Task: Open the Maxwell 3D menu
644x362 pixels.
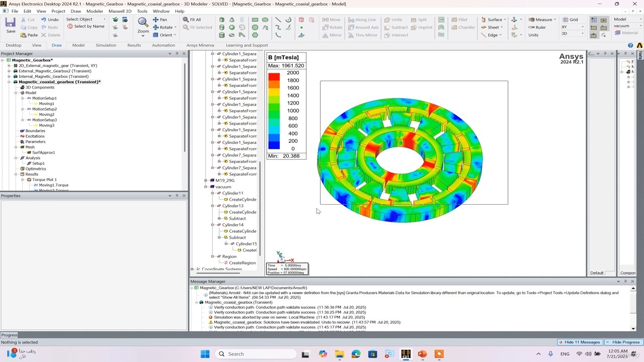Action: click(x=120, y=11)
